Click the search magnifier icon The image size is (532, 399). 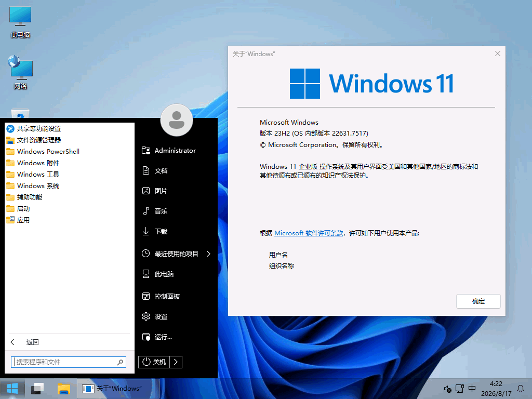[x=120, y=362]
